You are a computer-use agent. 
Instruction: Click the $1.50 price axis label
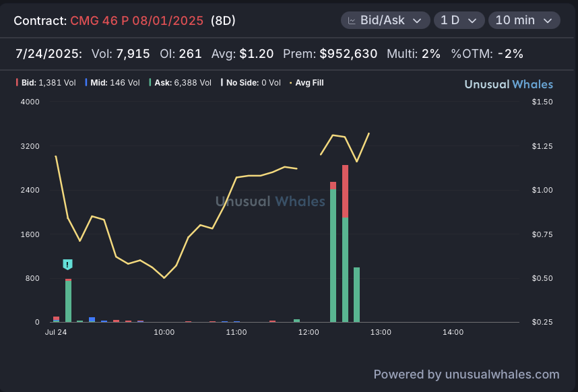click(x=542, y=102)
